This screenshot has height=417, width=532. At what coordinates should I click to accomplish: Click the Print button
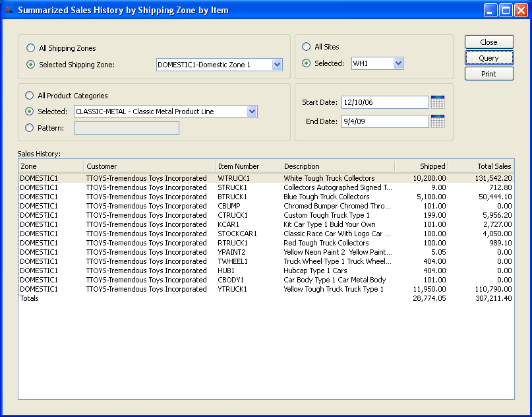tap(488, 74)
